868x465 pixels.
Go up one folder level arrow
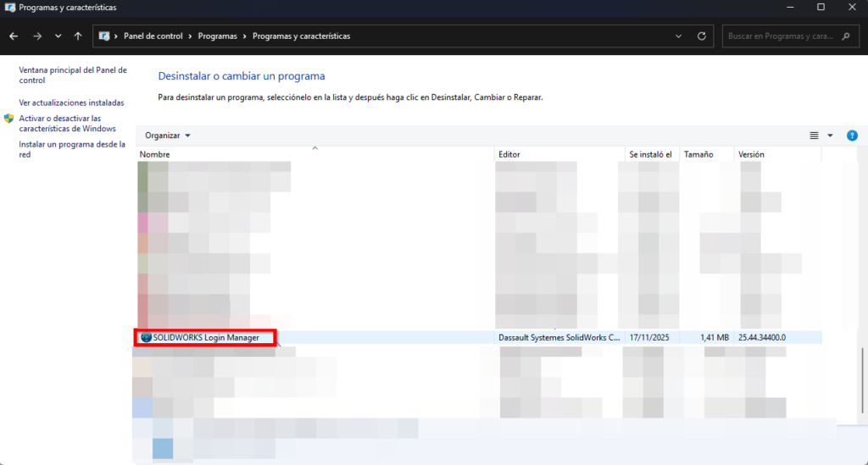(78, 36)
